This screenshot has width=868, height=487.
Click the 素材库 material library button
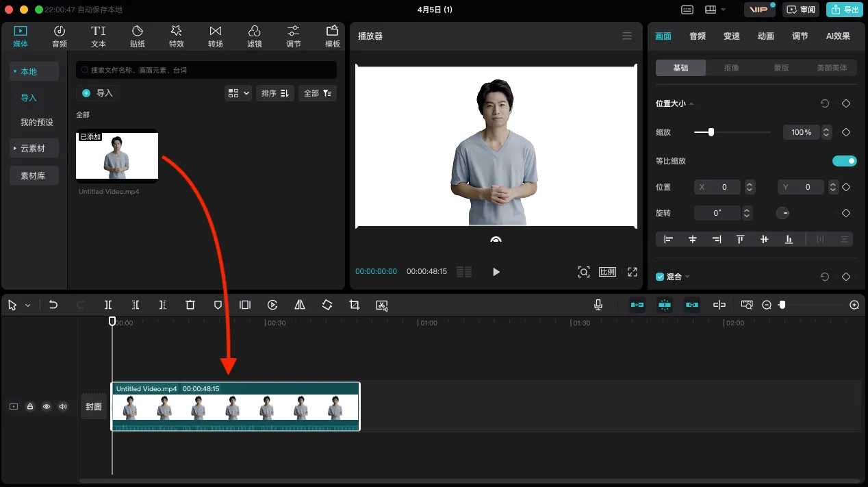click(33, 175)
